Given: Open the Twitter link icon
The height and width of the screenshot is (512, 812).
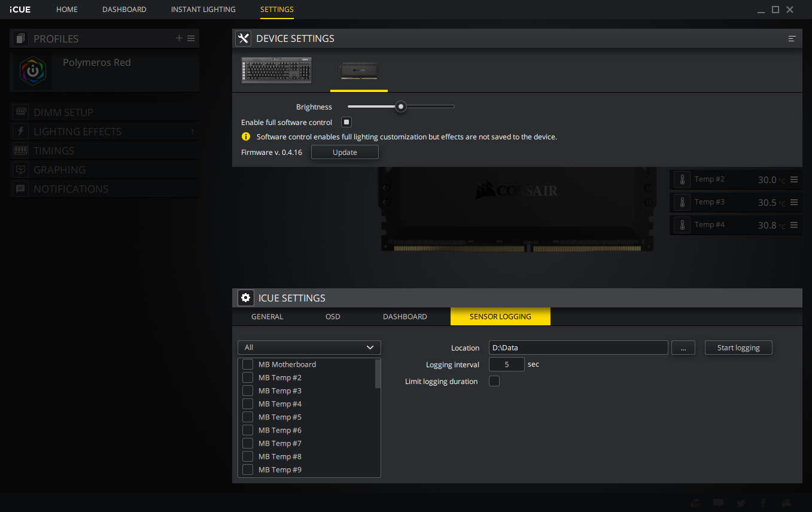Looking at the screenshot, I should tap(741, 503).
